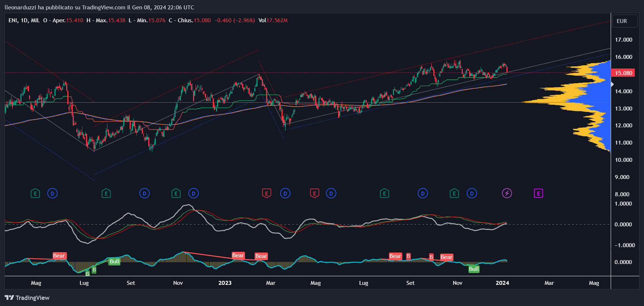This screenshot has width=644, height=306.
Task: Click the TradingView logo
Action: (x=27, y=298)
